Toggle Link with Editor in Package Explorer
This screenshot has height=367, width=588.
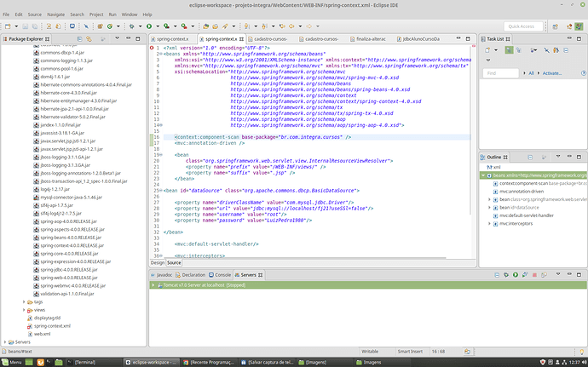coord(89,38)
